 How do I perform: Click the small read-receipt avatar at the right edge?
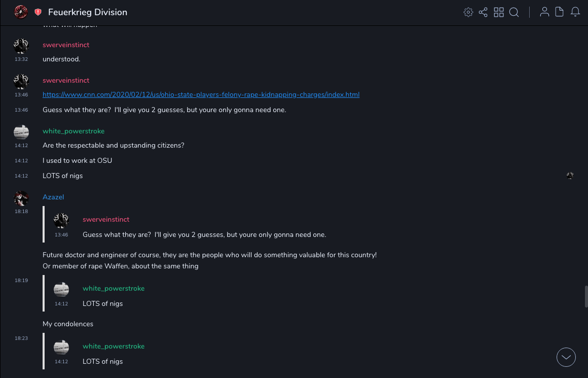(570, 176)
